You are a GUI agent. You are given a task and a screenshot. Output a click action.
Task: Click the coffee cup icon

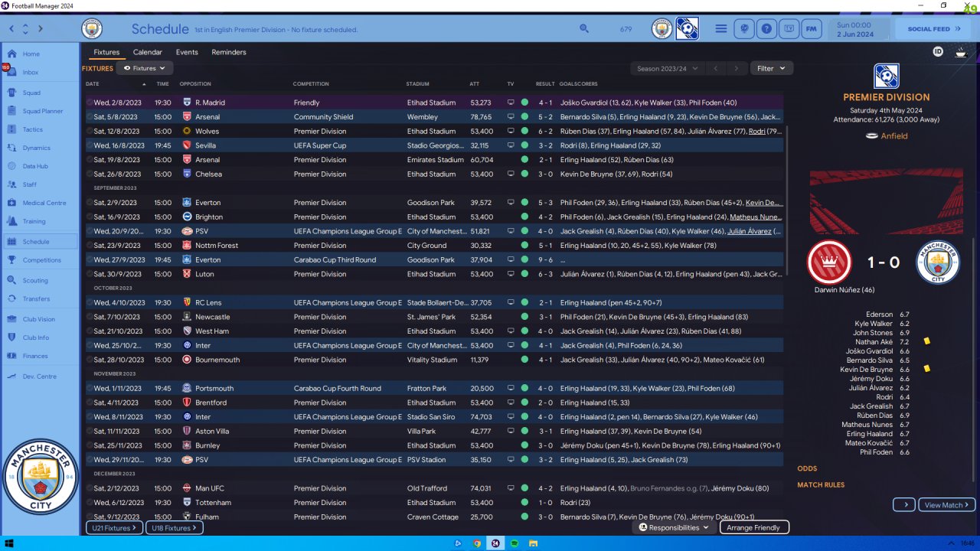tap(961, 52)
